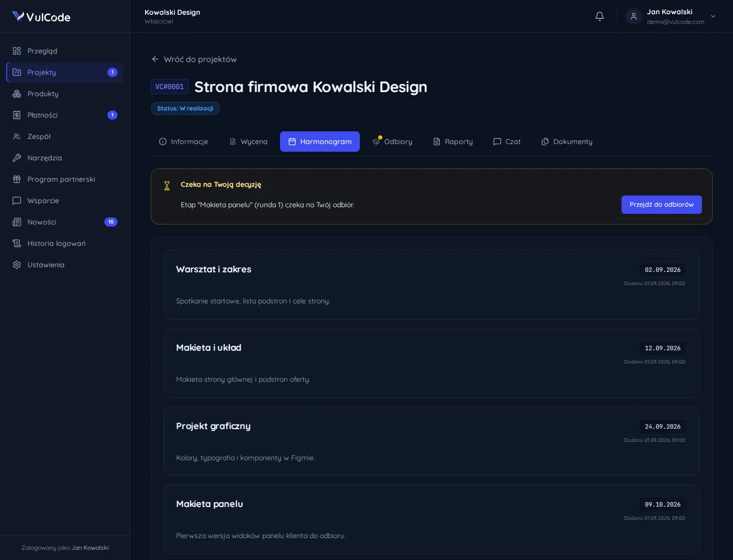
Task: Open the Dokumenty tab
Action: click(x=567, y=142)
